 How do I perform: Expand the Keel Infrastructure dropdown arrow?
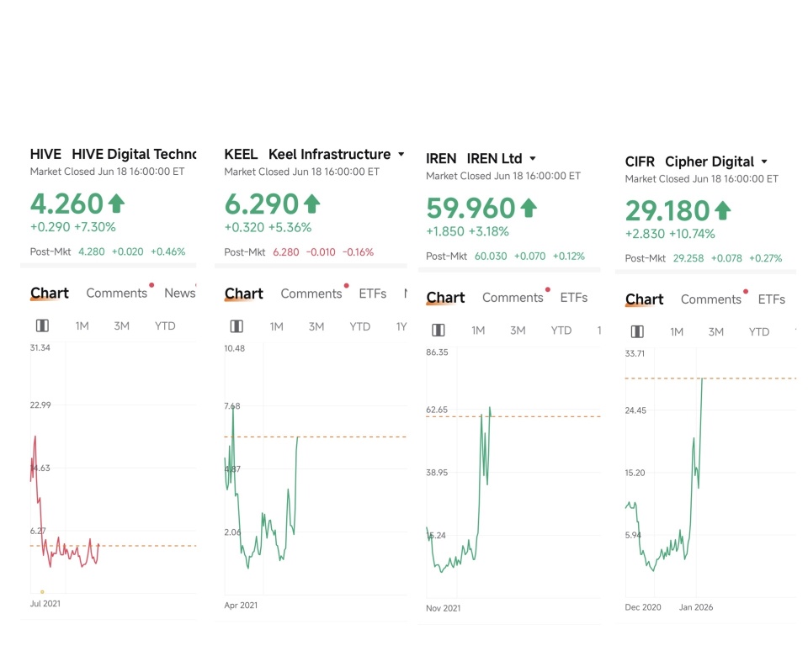(401, 154)
